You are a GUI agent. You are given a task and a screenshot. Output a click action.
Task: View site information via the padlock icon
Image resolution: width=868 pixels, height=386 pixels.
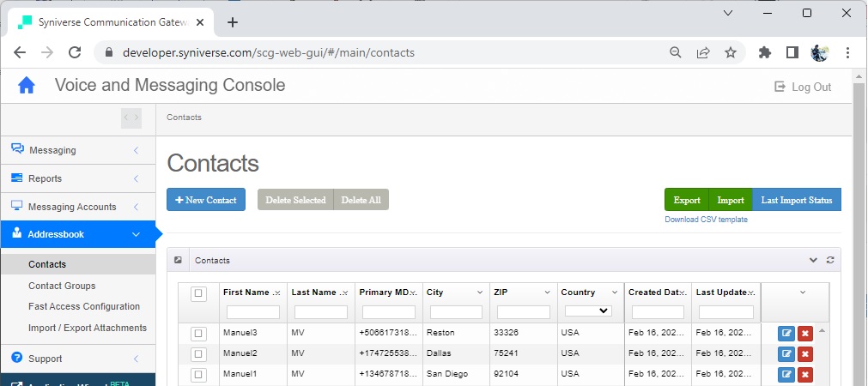108,52
